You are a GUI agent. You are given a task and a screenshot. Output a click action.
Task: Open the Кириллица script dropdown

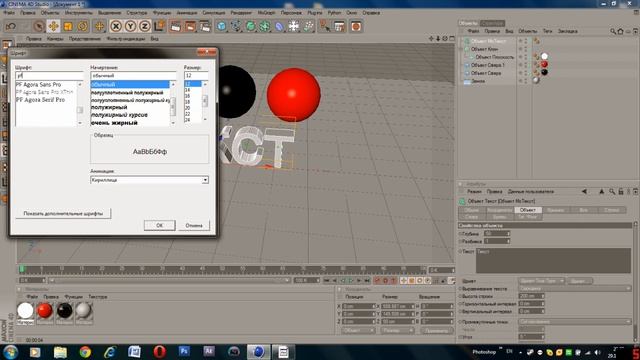click(149, 180)
